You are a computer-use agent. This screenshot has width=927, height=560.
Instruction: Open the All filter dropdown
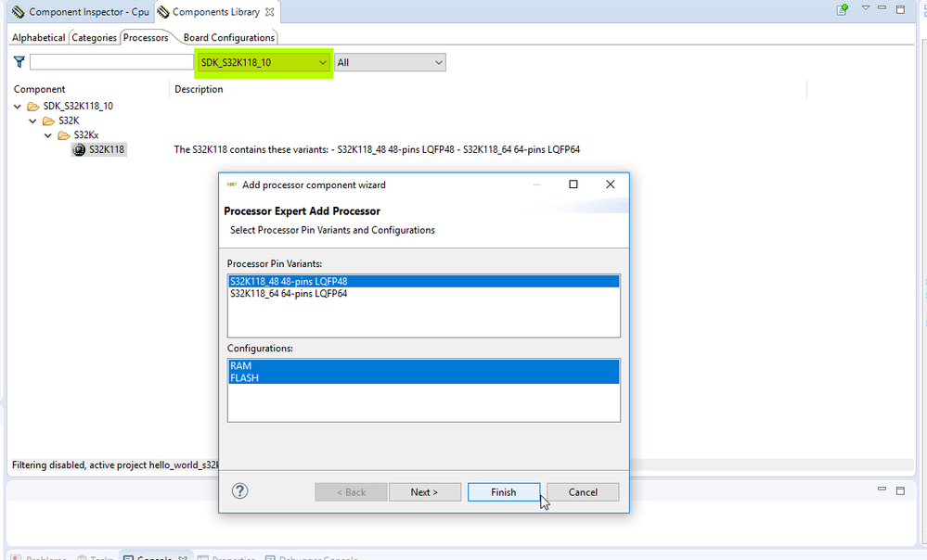[x=390, y=62]
